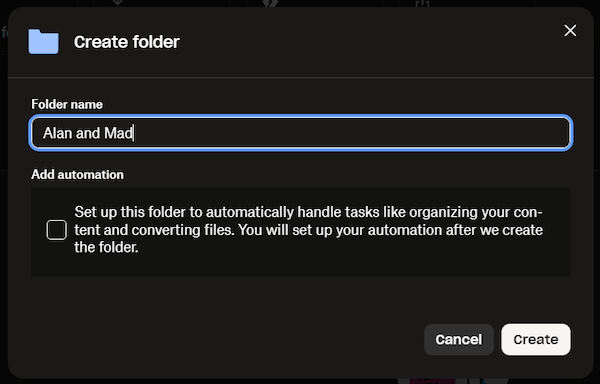Focus the Folder name input field

pos(301,133)
